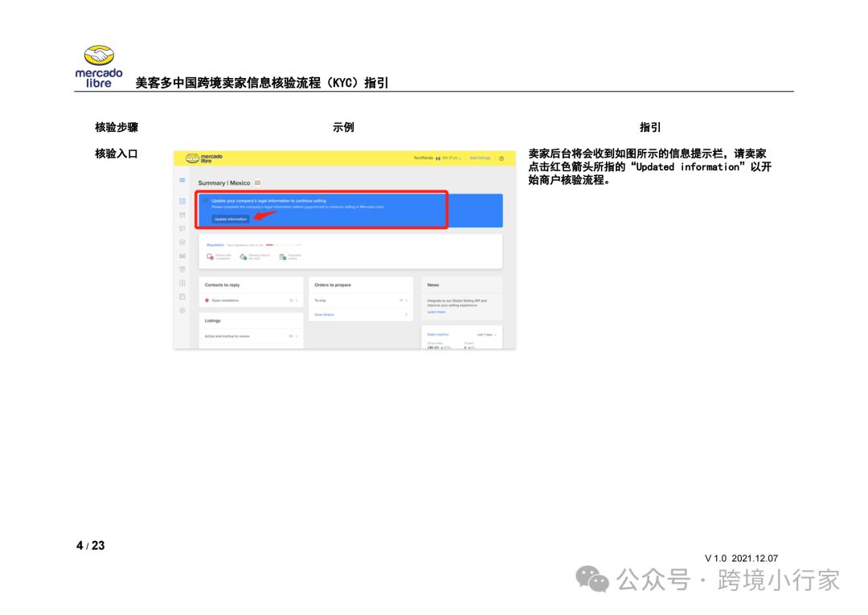Image resolution: width=868 pixels, height=615 pixels.
Task: Select the Add listings menu item
Action: tap(480, 158)
